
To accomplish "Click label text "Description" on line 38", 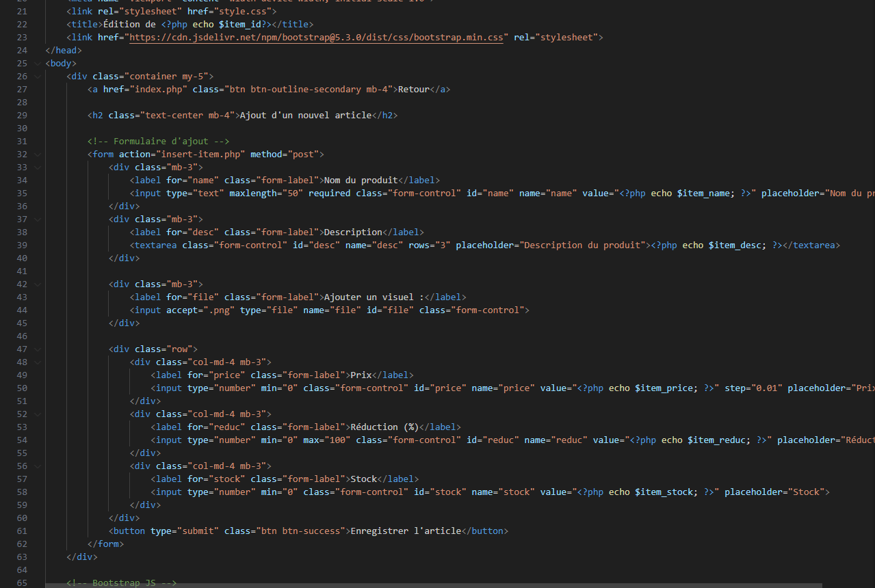I will pyautogui.click(x=353, y=232).
